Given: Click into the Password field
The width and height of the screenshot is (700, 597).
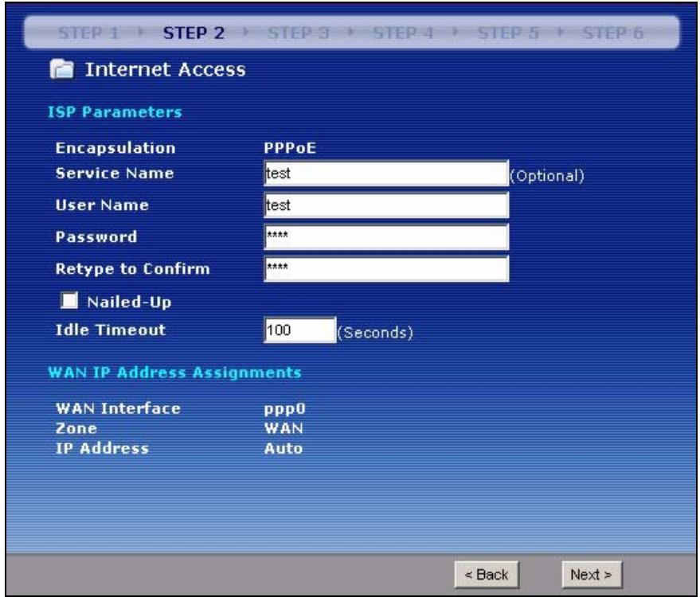Looking at the screenshot, I should pyautogui.click(x=386, y=237).
